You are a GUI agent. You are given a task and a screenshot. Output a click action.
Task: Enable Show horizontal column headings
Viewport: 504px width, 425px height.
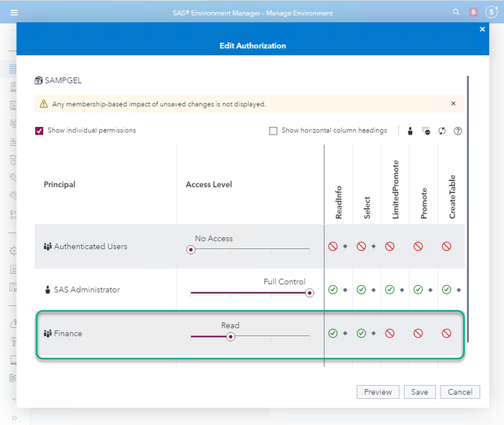273,130
